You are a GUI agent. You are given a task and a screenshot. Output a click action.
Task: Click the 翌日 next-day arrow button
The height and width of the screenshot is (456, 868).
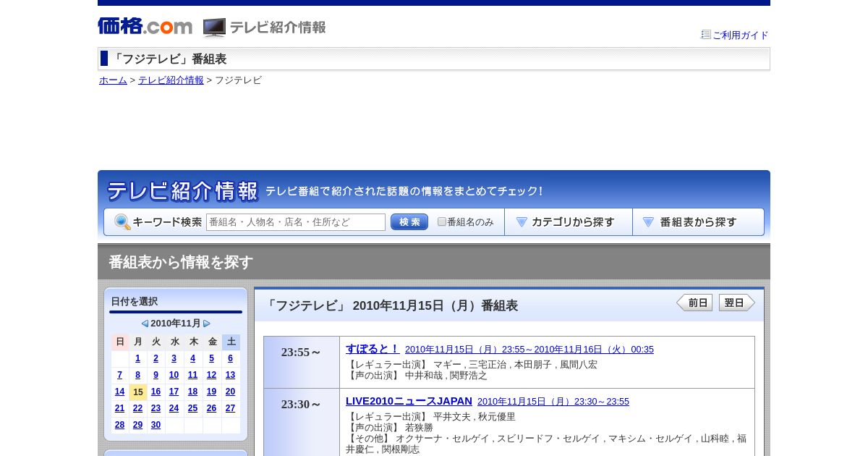(737, 303)
